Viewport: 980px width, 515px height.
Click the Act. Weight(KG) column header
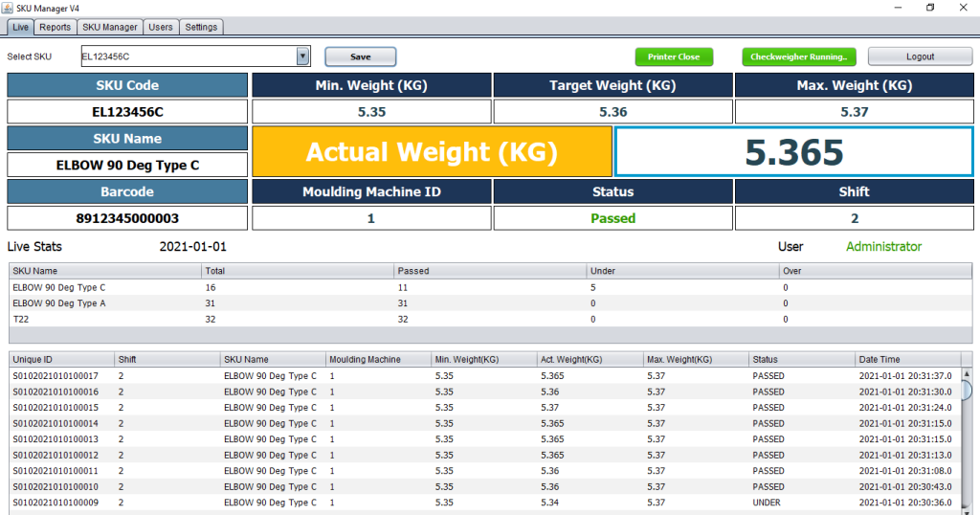588,360
